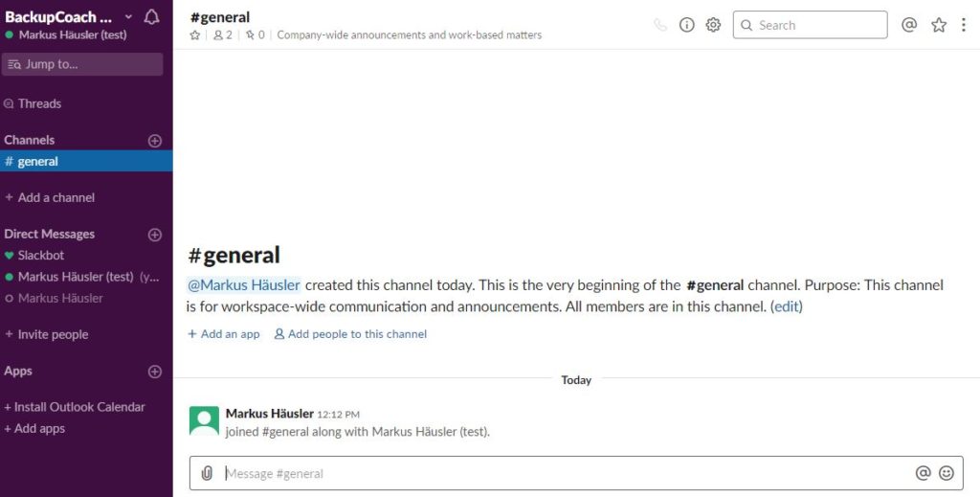Click Add people to this channel link

tap(350, 334)
